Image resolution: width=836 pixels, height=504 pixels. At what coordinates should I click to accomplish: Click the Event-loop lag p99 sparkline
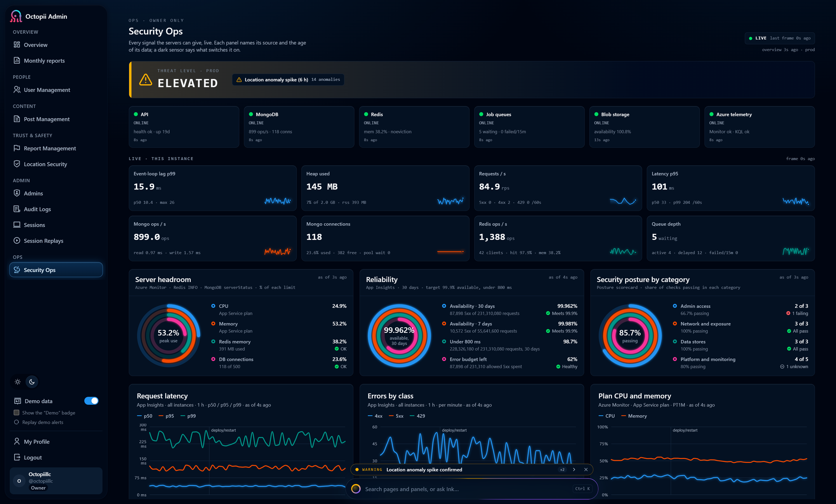pos(278,201)
